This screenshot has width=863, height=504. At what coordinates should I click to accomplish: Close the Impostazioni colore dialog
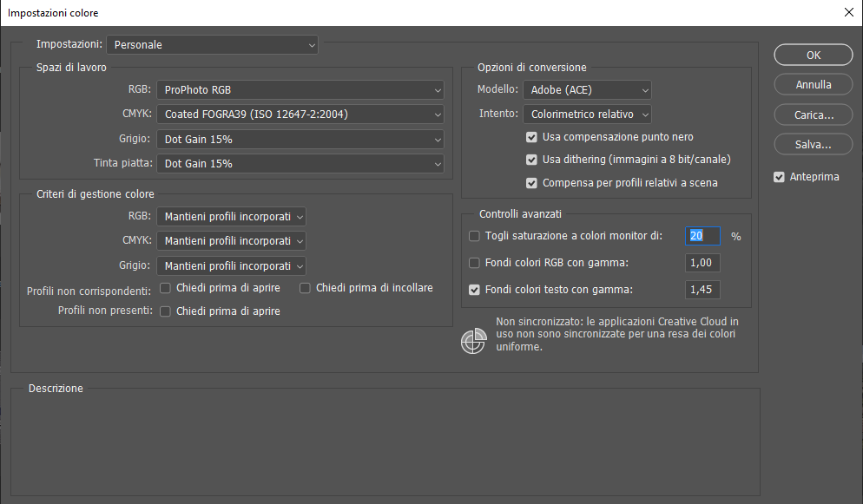848,13
